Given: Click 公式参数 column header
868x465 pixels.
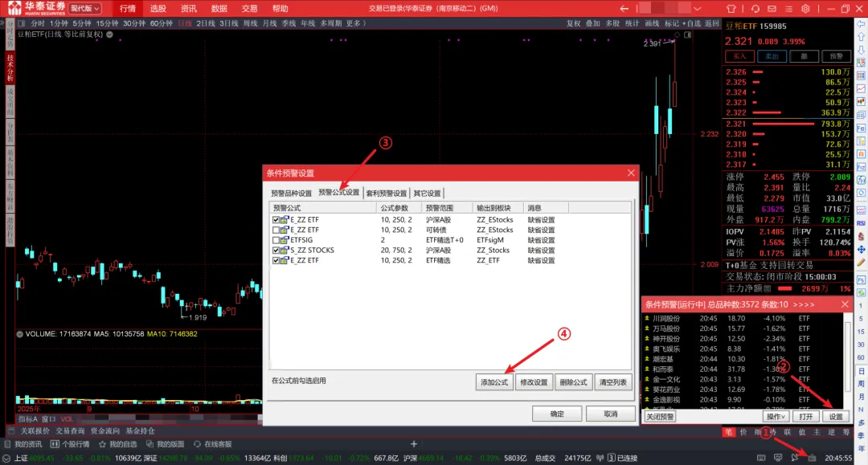Looking at the screenshot, I should (x=399, y=208).
